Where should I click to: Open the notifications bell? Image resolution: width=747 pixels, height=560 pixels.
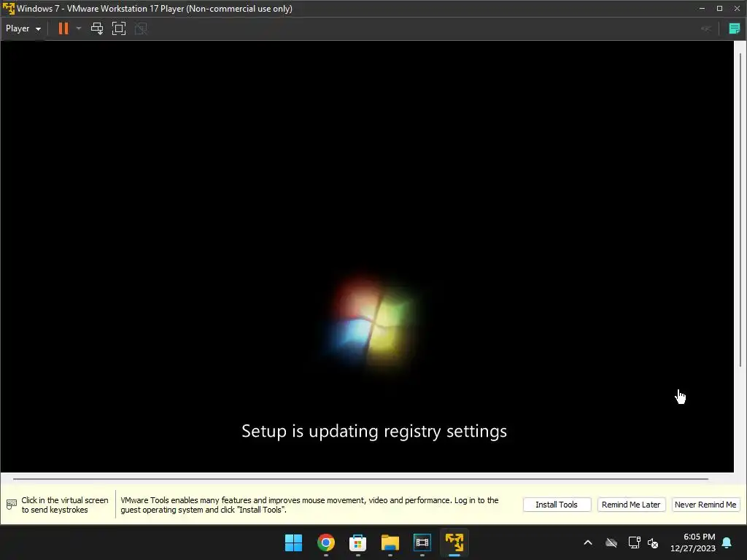(727, 542)
